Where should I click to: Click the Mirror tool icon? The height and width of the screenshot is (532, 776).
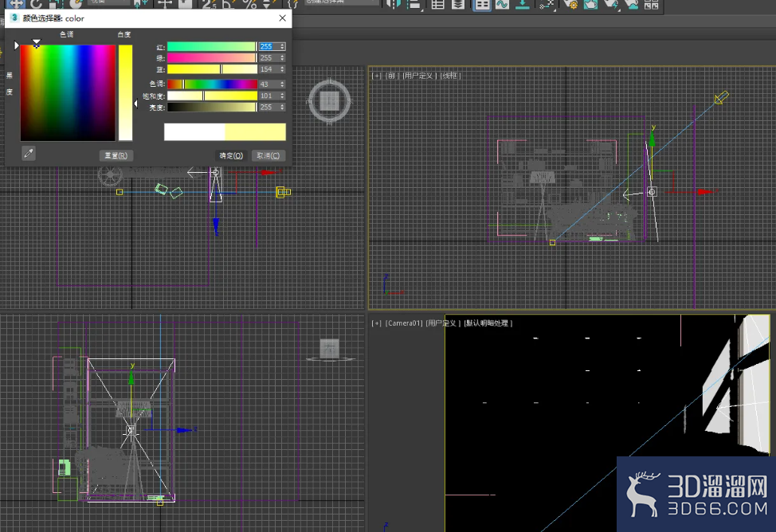[394, 4]
